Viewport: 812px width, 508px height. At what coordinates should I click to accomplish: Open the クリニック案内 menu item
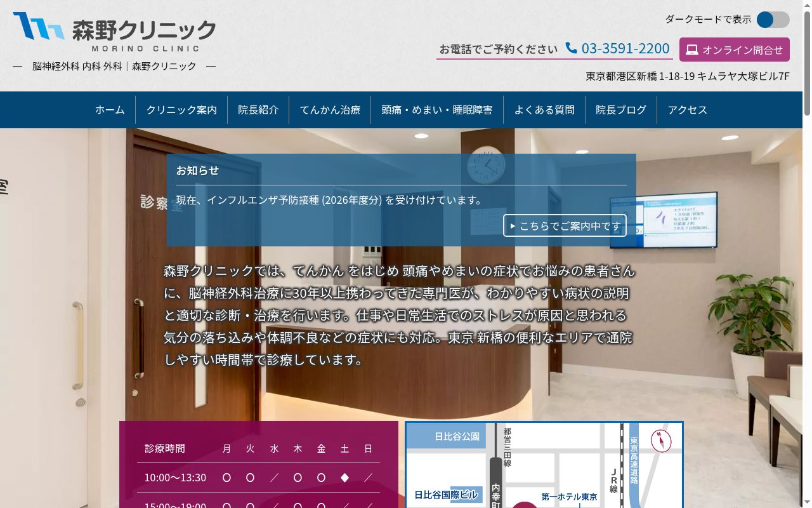[x=181, y=110]
